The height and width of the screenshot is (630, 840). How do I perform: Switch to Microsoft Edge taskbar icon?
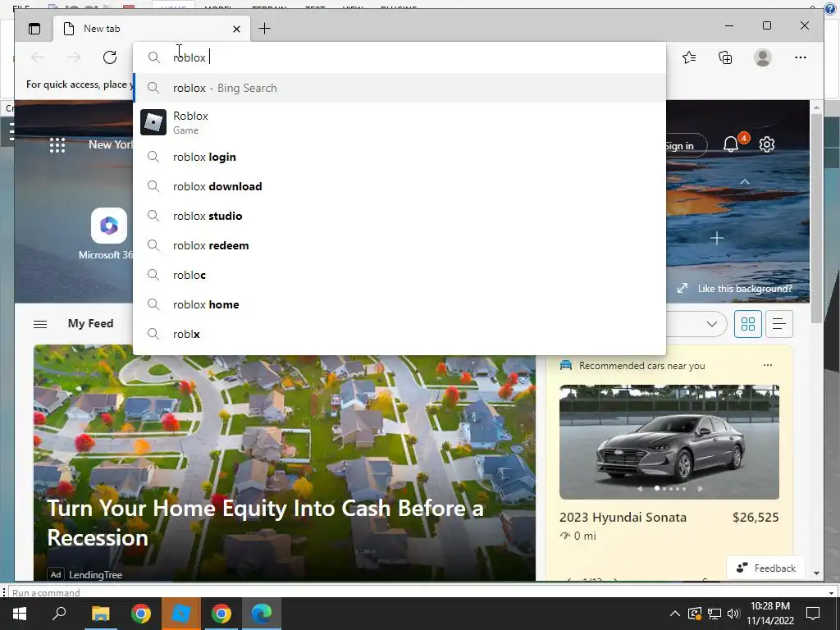pos(262,614)
